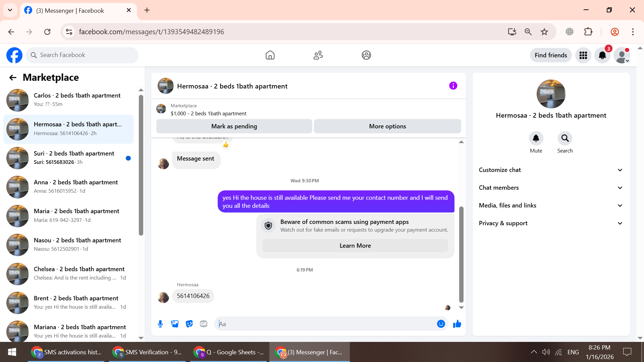Open the sticker picker icon
This screenshot has height=362, width=644.
[189, 324]
